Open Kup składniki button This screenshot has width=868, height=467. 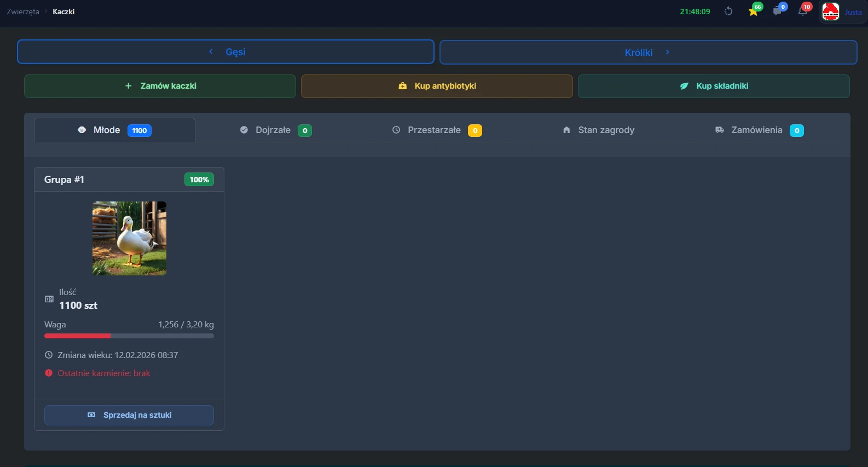[714, 86]
